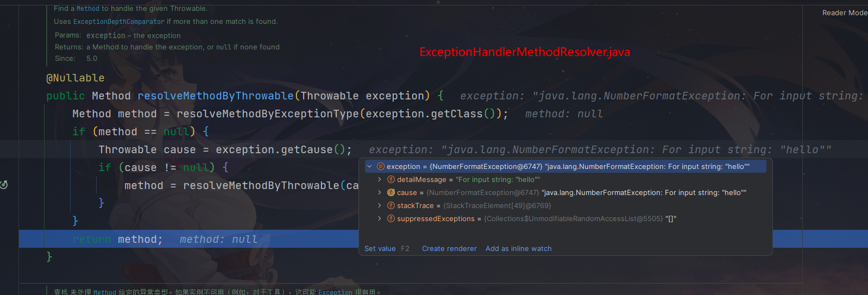Click the stackTrace field icon
Viewport: 868px width, 295px height.
point(391,205)
